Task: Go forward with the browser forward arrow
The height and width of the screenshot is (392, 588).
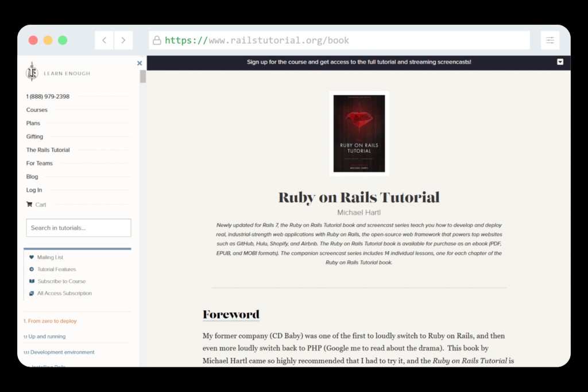Action: 123,40
